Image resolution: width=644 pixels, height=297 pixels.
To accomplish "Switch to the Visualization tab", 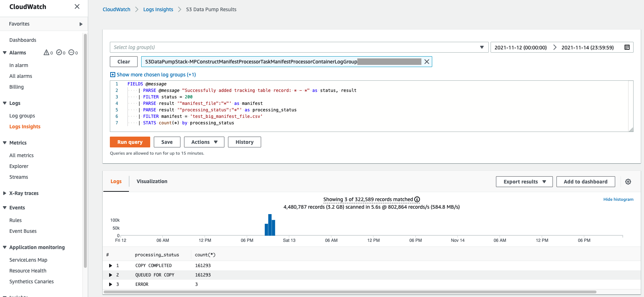I will pyautogui.click(x=152, y=181).
